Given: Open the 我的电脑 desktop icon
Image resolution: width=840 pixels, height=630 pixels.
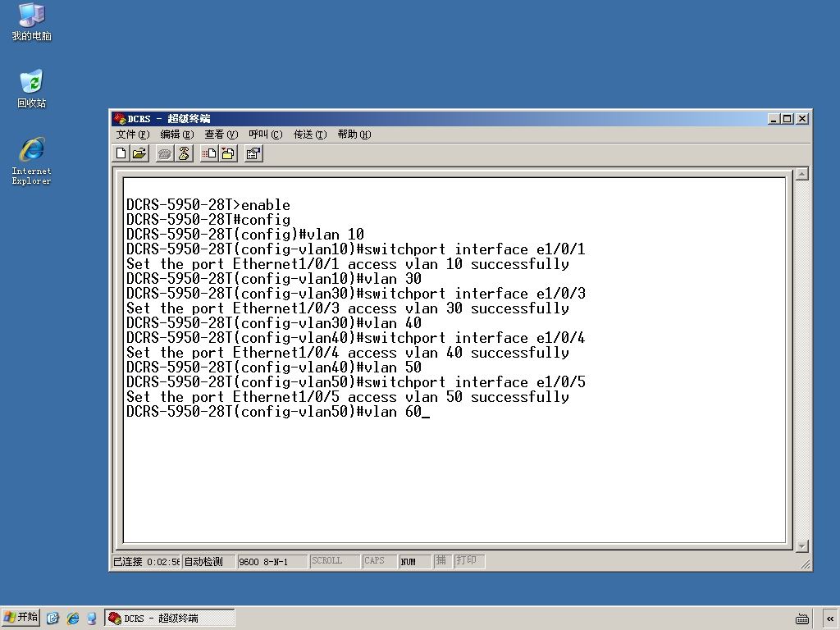Looking at the screenshot, I should click(32, 21).
